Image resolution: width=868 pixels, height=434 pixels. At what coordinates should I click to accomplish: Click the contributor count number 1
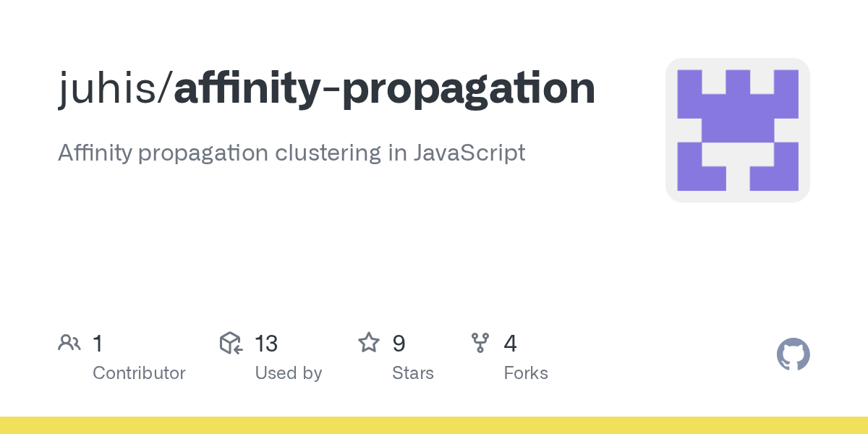(x=98, y=344)
